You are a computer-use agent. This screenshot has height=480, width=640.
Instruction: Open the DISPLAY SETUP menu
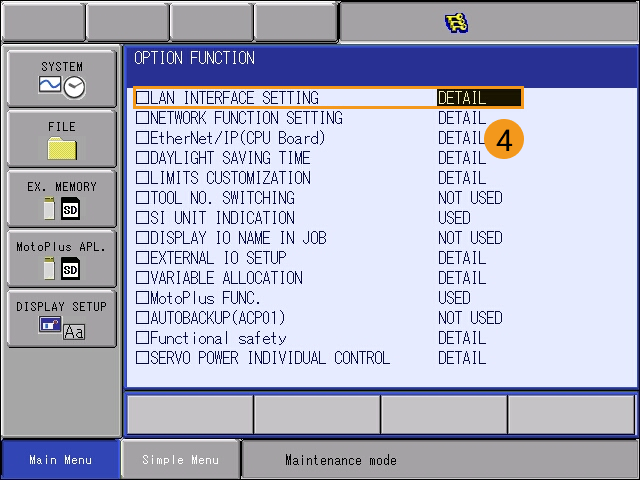point(62,319)
